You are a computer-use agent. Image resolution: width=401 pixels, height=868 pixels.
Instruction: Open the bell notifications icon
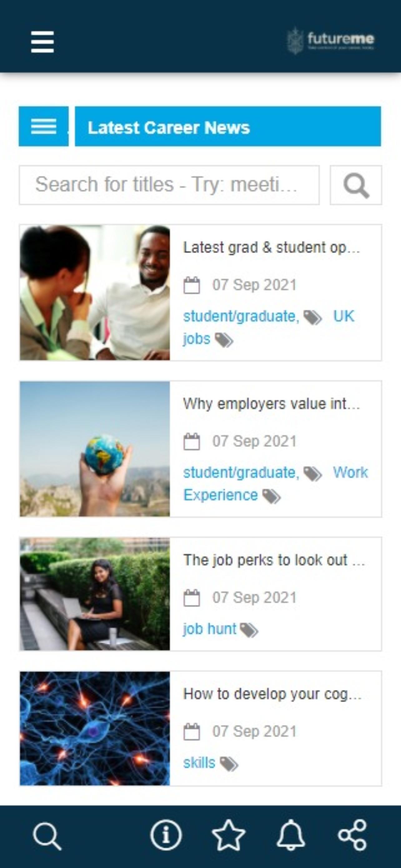click(x=291, y=836)
